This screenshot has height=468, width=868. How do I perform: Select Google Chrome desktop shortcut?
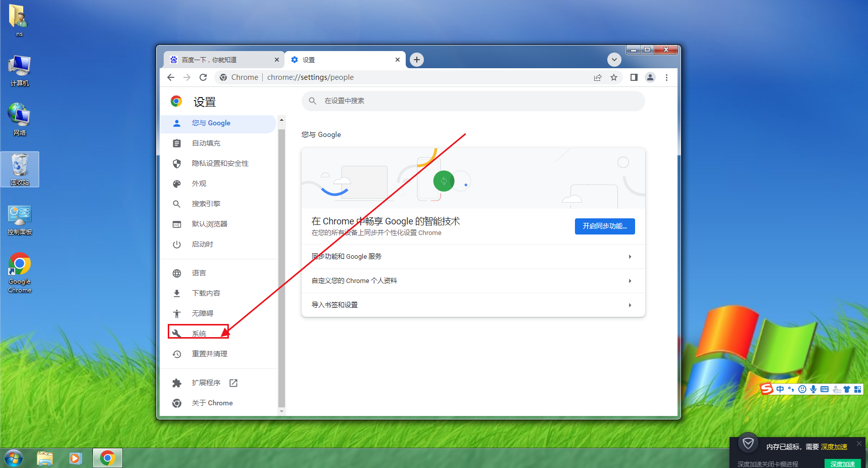click(x=20, y=273)
